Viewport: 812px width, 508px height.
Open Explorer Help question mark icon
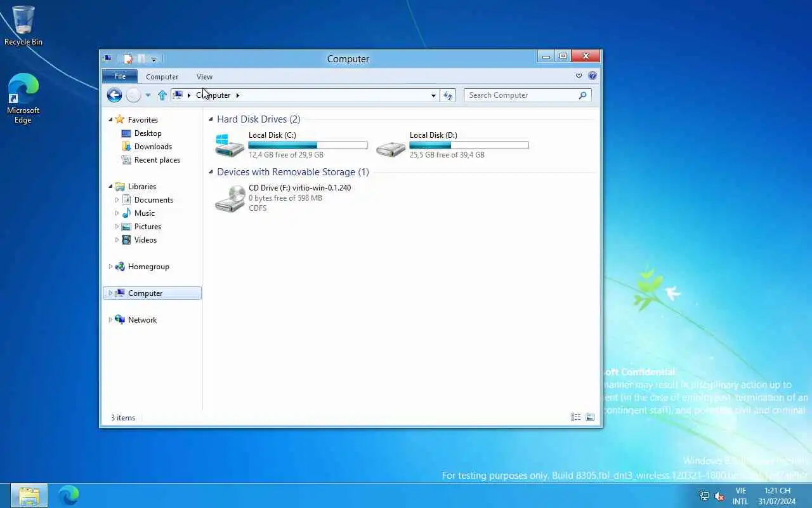pos(593,76)
